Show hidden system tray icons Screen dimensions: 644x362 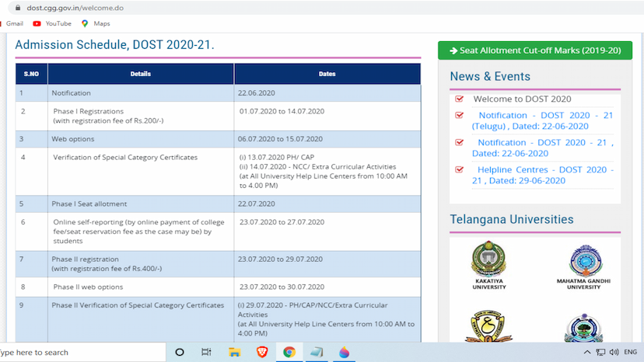[x=587, y=352]
